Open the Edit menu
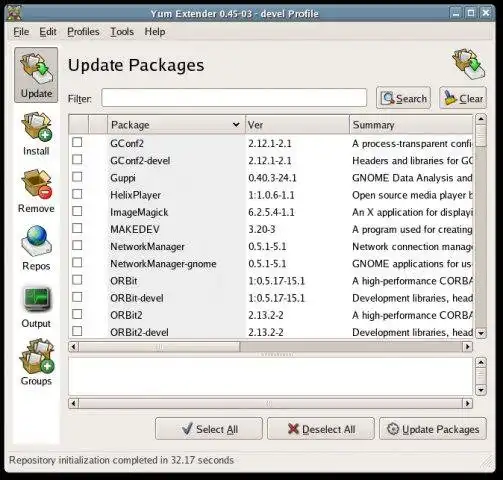 click(48, 32)
